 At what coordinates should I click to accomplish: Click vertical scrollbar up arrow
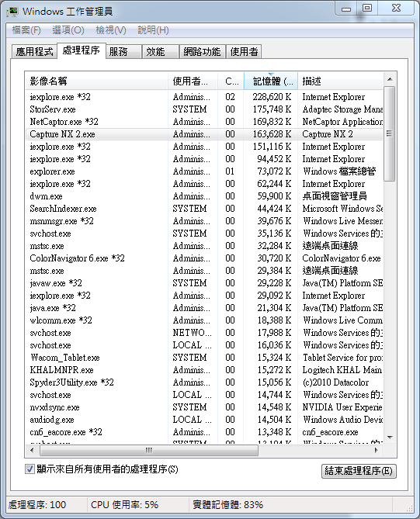point(390,79)
